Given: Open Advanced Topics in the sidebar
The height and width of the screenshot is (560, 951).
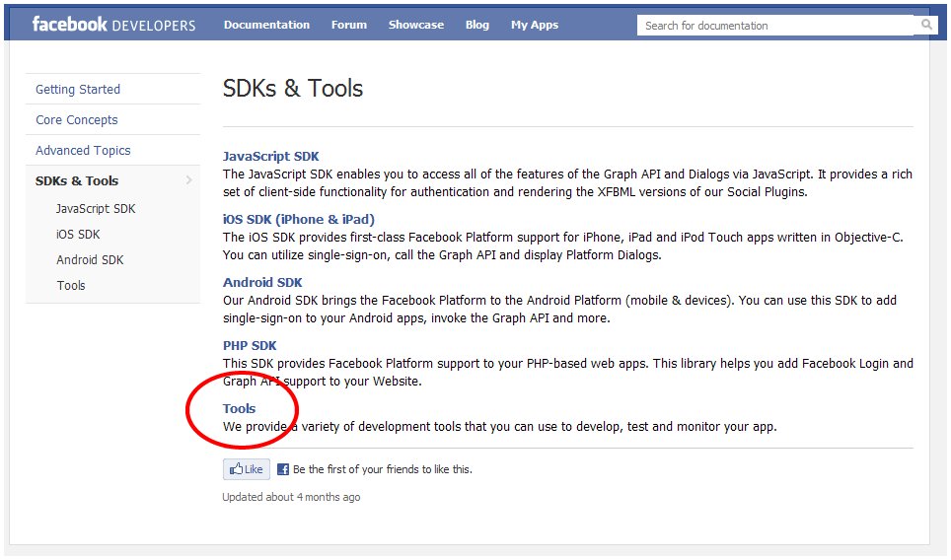Looking at the screenshot, I should coord(83,150).
